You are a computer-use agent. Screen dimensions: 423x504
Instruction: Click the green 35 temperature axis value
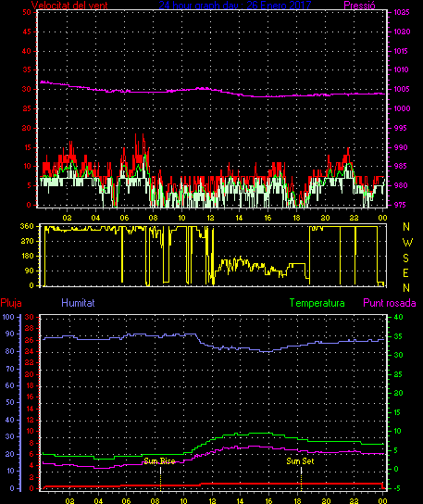[398, 336]
